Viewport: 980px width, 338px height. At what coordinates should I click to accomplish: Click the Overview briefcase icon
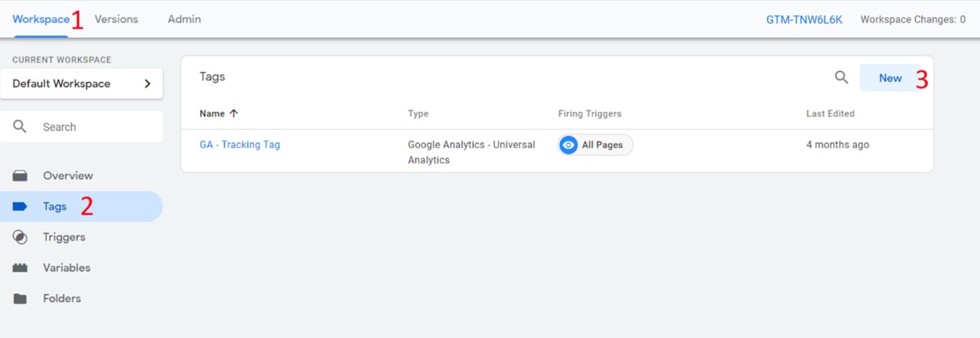(x=20, y=176)
